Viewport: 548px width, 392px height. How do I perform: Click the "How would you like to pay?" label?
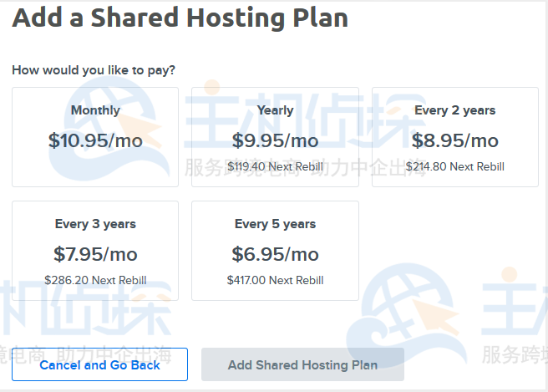click(94, 70)
